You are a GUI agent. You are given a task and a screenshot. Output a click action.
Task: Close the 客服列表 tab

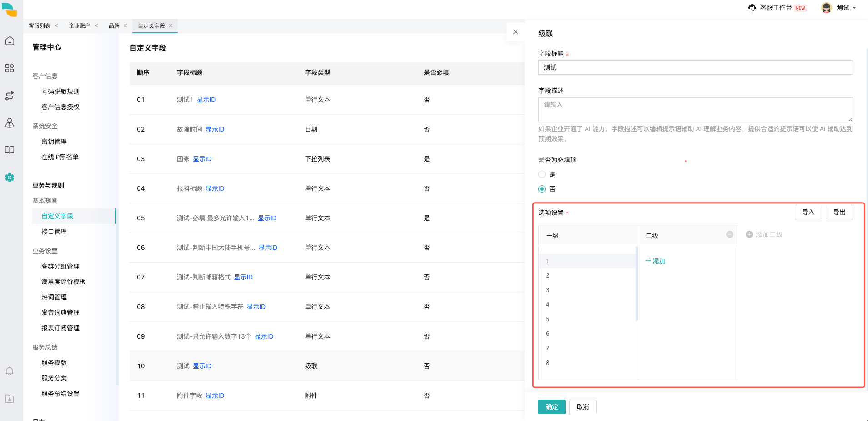point(56,25)
